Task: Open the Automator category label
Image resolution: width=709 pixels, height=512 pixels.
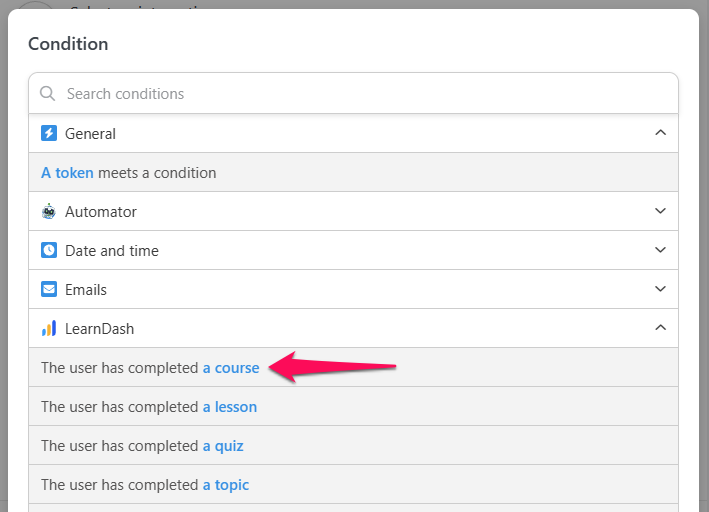Action: (x=101, y=212)
